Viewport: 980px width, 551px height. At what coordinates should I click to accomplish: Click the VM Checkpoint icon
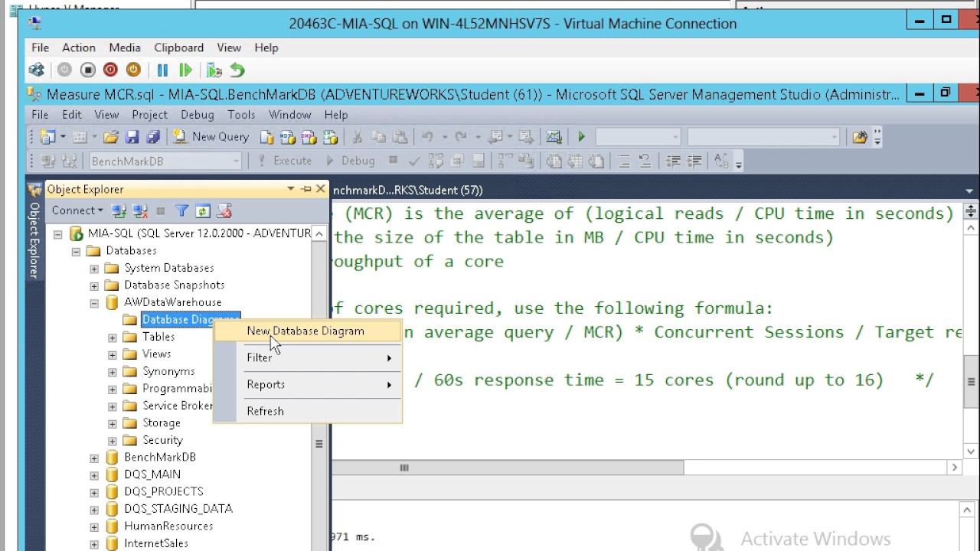pyautogui.click(x=214, y=70)
